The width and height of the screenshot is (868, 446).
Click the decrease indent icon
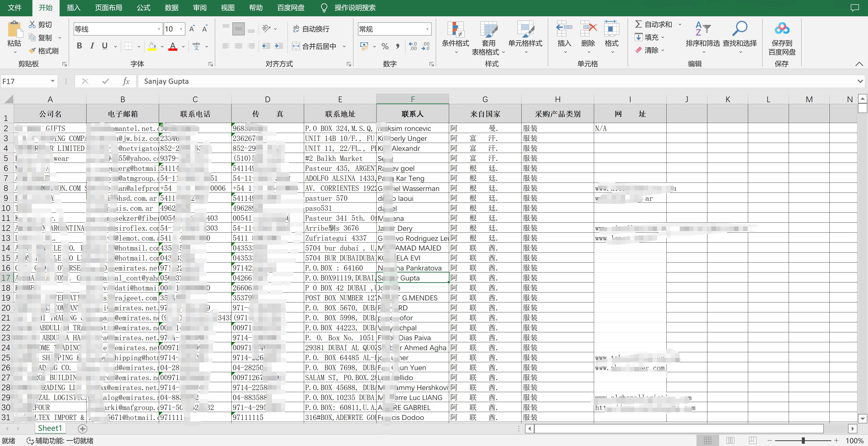tap(266, 46)
